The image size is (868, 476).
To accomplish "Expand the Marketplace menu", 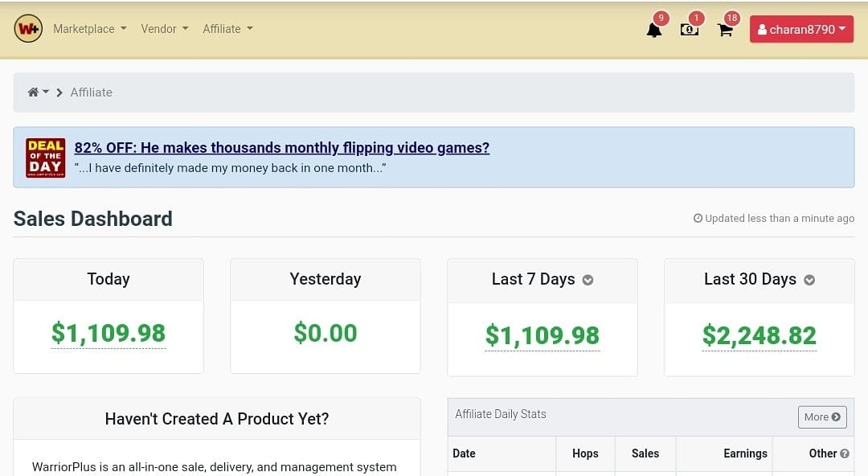I will click(x=90, y=29).
